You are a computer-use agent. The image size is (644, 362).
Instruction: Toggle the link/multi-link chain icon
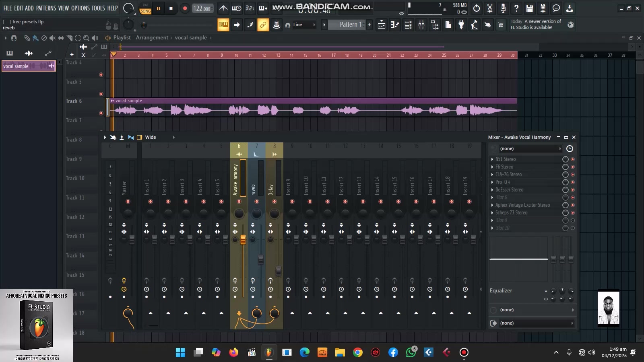pyautogui.click(x=263, y=25)
